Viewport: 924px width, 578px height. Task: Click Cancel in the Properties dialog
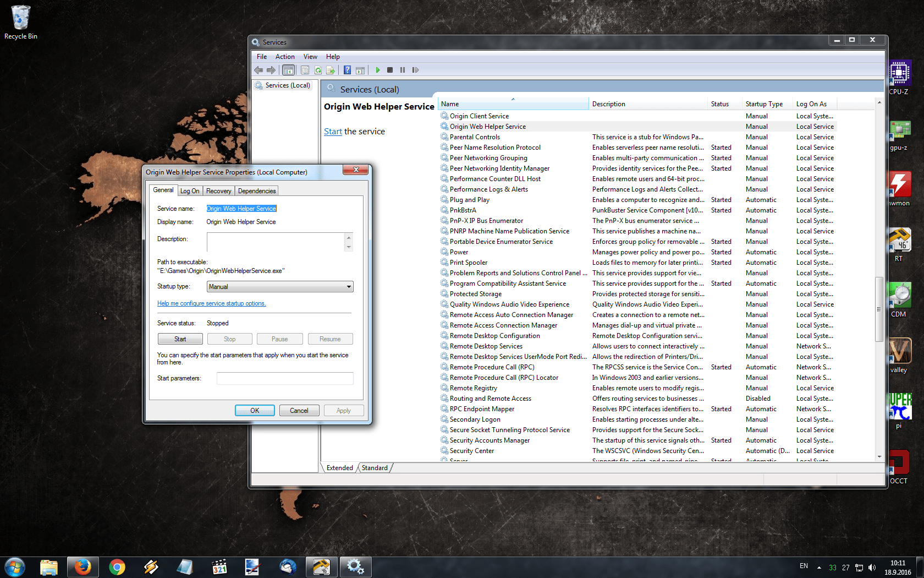point(299,411)
